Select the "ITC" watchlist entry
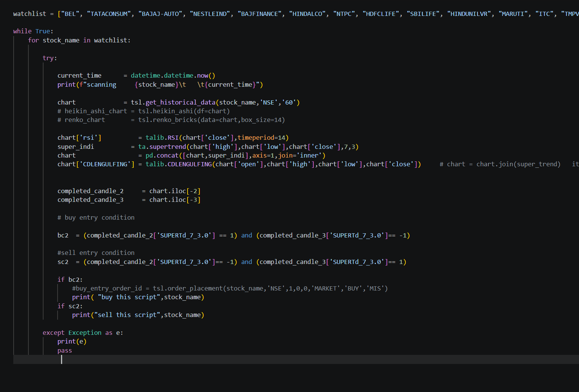579x392 pixels. point(545,14)
